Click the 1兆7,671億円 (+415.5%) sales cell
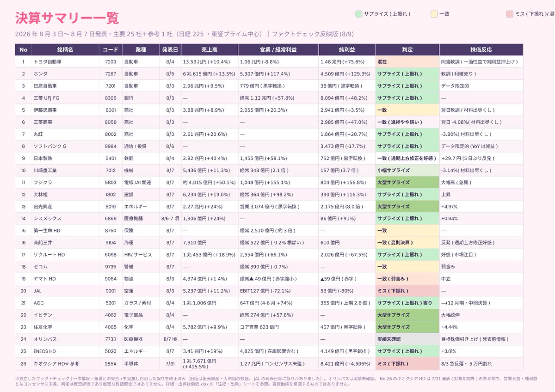The height and width of the screenshot is (392, 555). (x=210, y=363)
